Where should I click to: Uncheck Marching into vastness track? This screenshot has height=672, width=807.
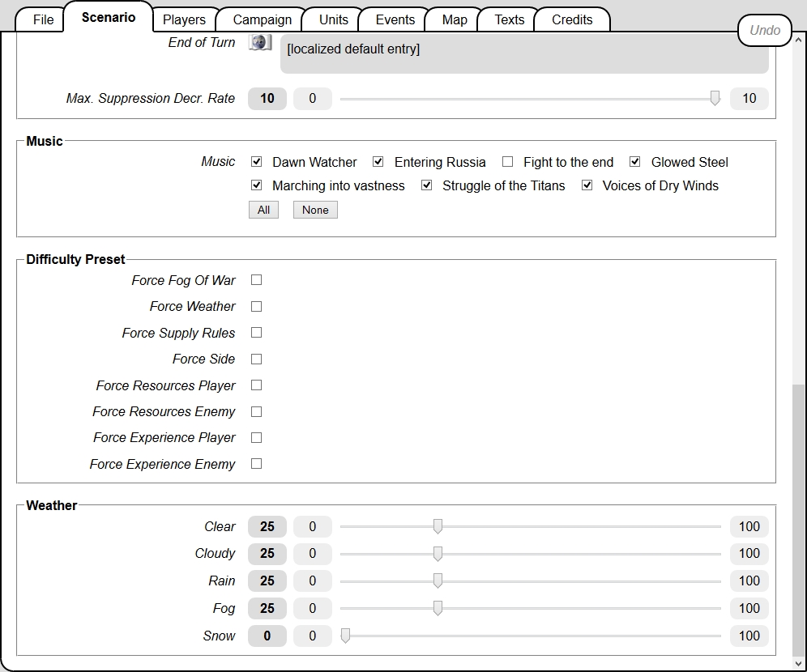point(256,185)
